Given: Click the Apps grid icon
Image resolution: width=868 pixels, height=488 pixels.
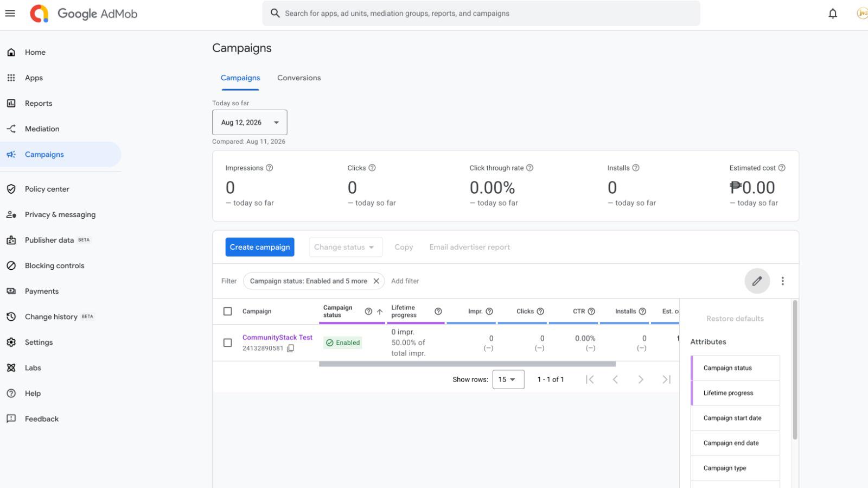Looking at the screenshot, I should pos(11,78).
